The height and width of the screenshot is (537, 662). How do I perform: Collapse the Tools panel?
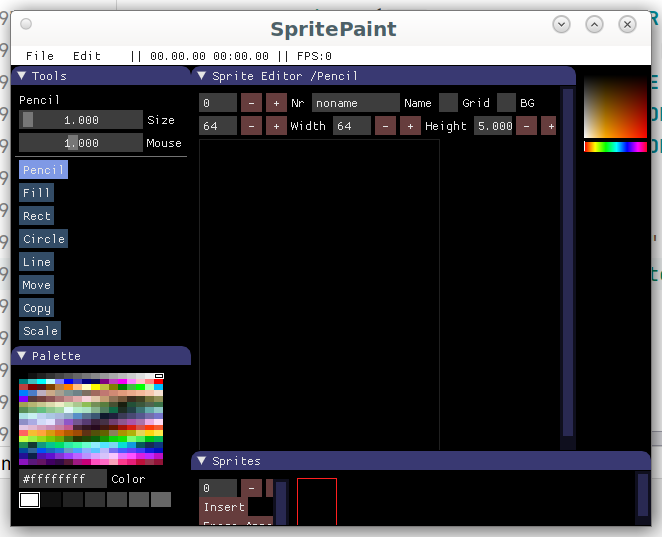click(22, 76)
